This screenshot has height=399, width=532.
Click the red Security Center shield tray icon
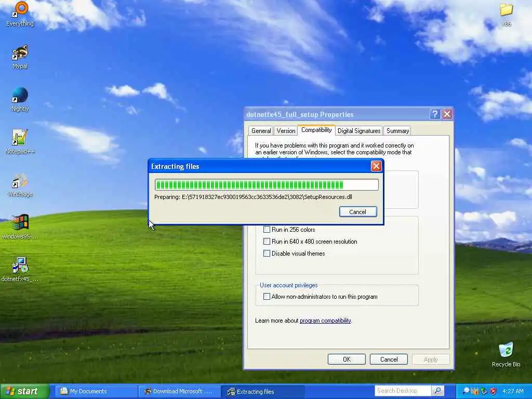pyautogui.click(x=494, y=391)
